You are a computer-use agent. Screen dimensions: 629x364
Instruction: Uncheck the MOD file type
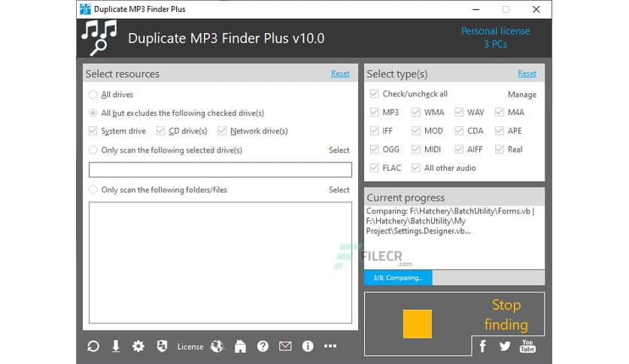(x=416, y=131)
